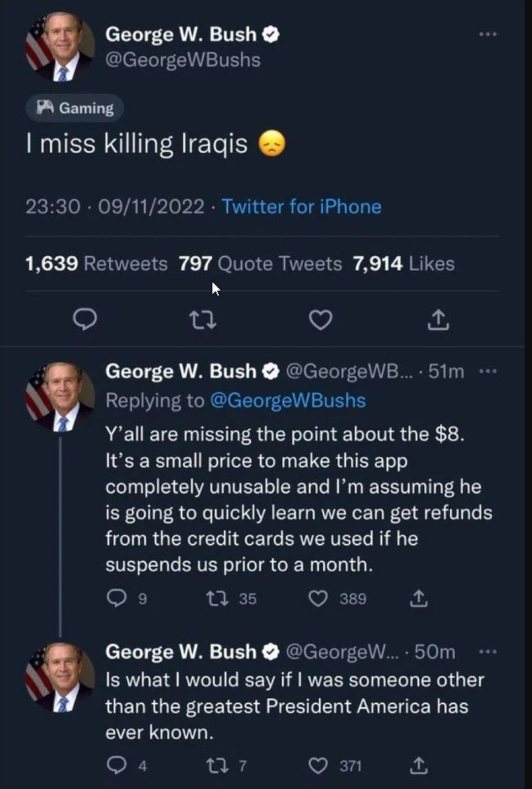View the 797 Quote Tweets list
Screen dimensions: 532x789
260,264
